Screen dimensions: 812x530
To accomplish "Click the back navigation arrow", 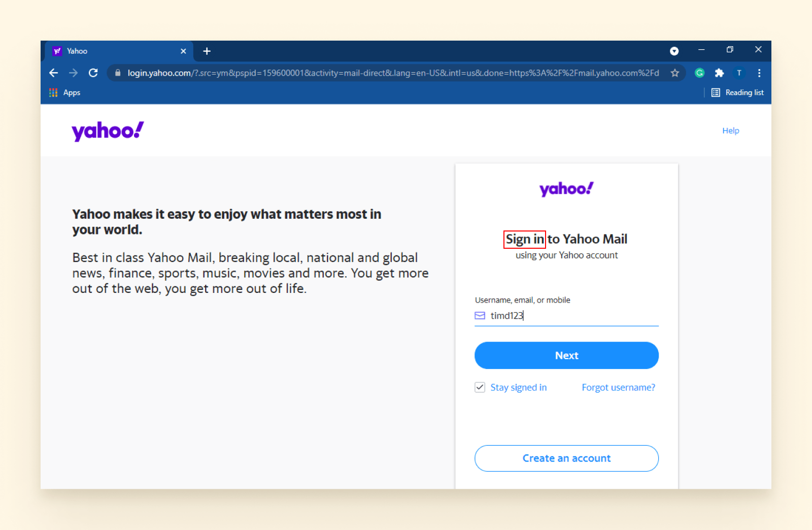I will [53, 73].
